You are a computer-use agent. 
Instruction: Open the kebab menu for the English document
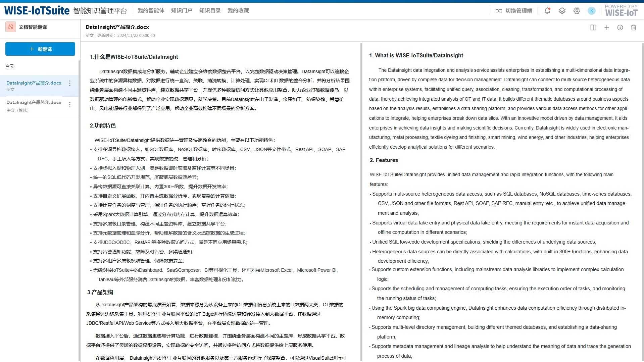pyautogui.click(x=69, y=83)
